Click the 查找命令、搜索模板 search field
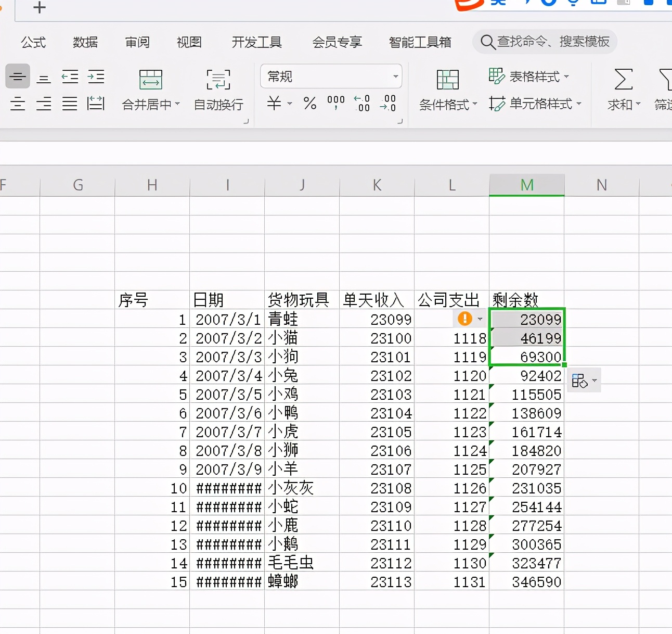Image resolution: width=672 pixels, height=634 pixels. coord(545,42)
